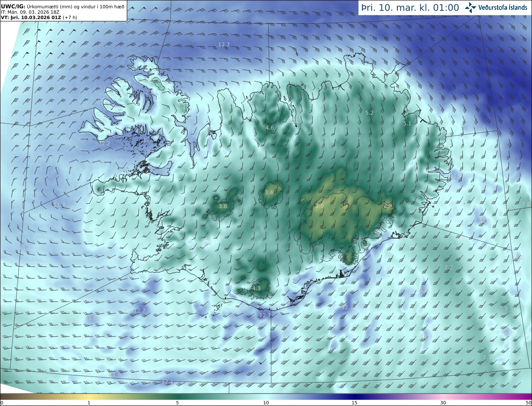Click the 'Þri. 10. mar. kl. 01:00' time header
Viewport: 532px width, 406px height.
click(x=410, y=8)
